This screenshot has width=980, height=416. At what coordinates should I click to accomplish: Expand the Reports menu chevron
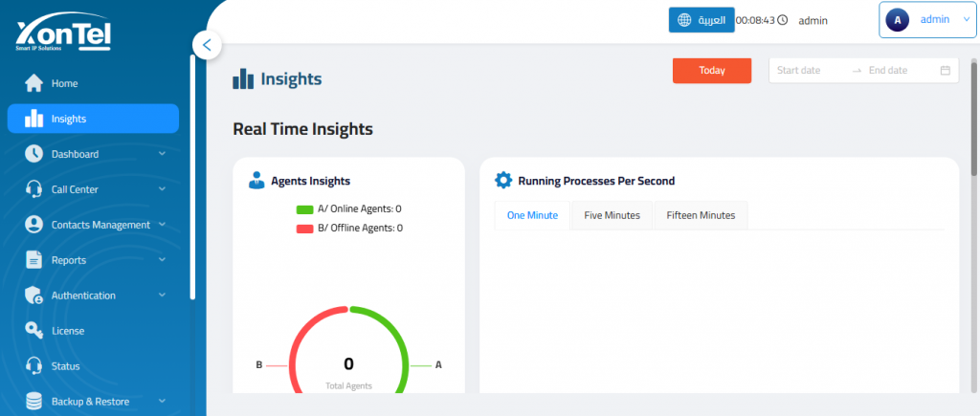point(162,260)
